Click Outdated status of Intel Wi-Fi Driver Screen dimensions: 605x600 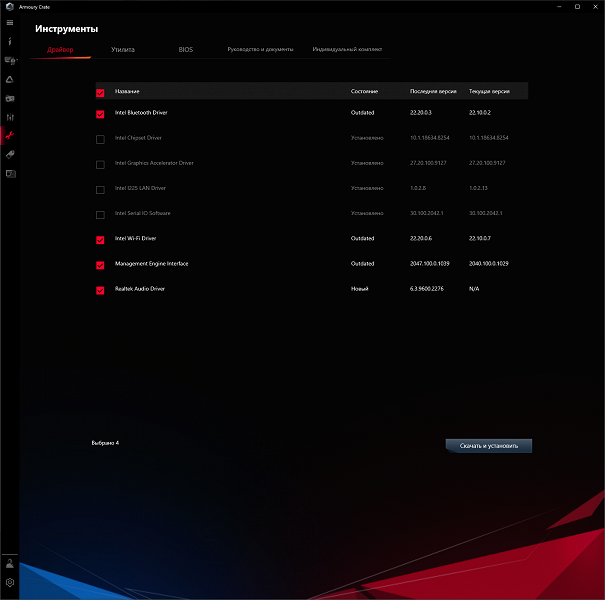click(x=362, y=238)
